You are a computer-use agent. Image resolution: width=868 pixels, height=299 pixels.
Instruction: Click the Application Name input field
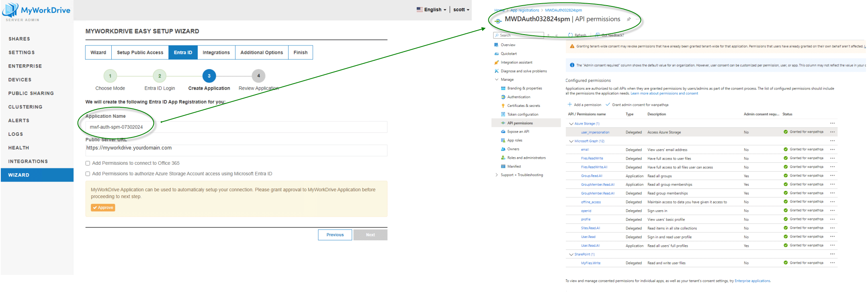tap(236, 127)
